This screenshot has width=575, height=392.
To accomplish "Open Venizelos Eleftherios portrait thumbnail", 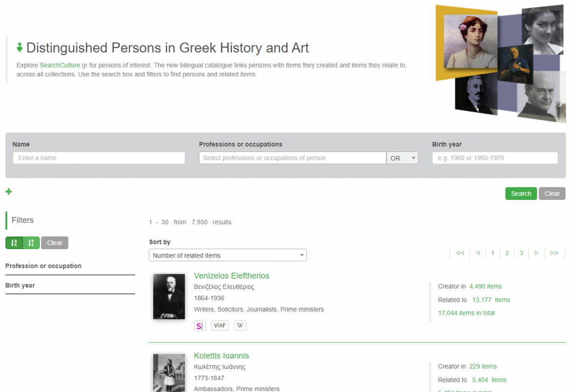I will pyautogui.click(x=169, y=297).
